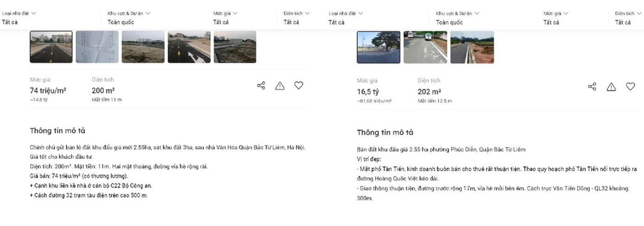Select the site plan map thumbnail

coord(97,47)
